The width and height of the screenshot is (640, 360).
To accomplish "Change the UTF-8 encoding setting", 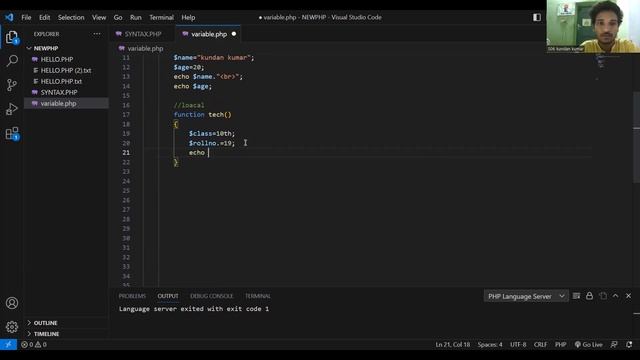I will click(x=518, y=344).
